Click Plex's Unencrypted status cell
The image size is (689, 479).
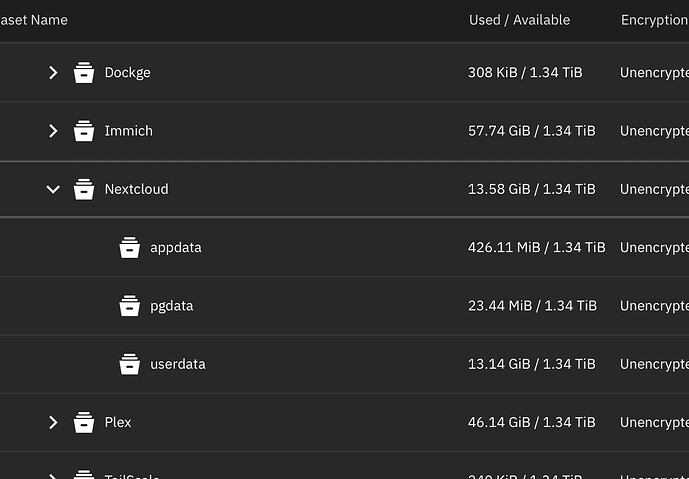coord(654,422)
